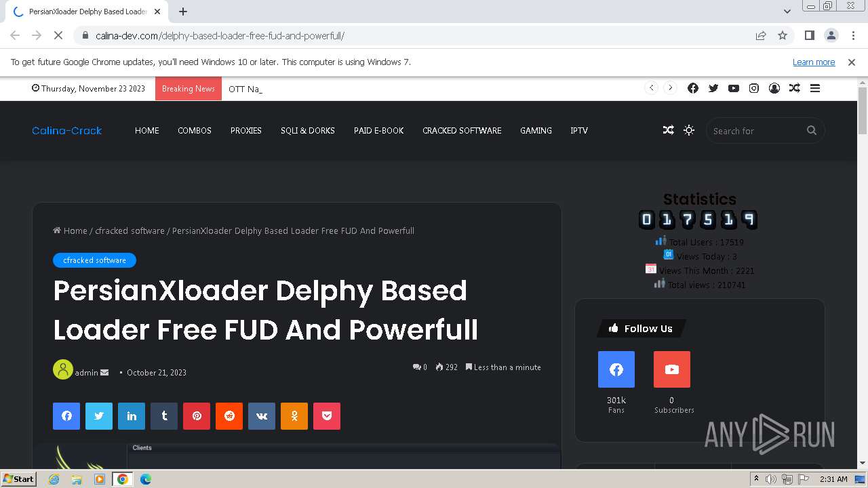
Task: Click random article icon beside search
Action: click(669, 130)
